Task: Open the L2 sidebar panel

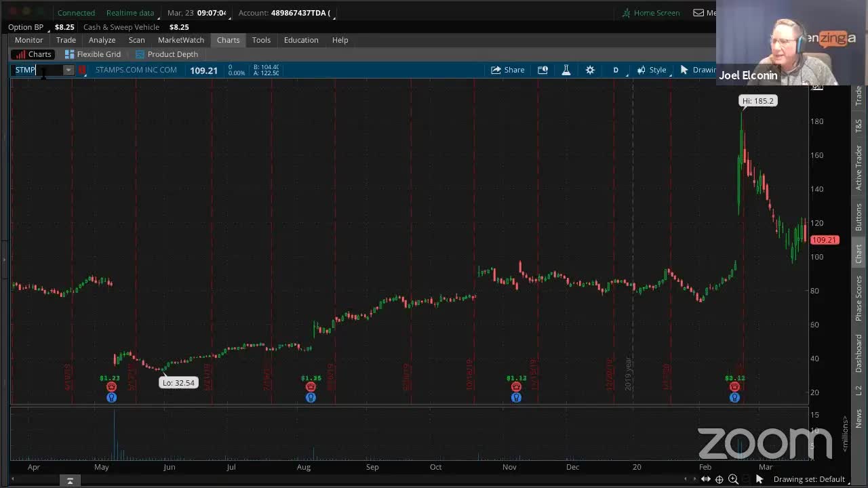Action: [859, 390]
